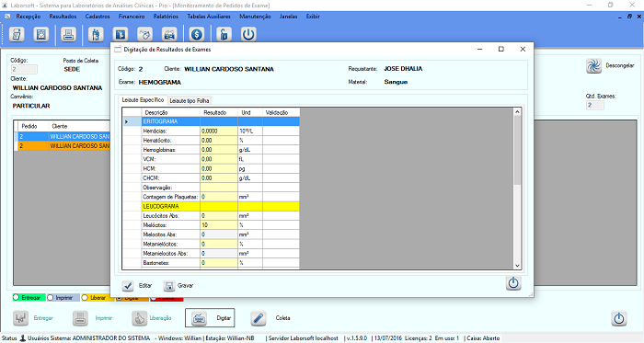The image size is (644, 343).
Task: Click the printer icon in top toolbar
Action: click(x=68, y=34)
